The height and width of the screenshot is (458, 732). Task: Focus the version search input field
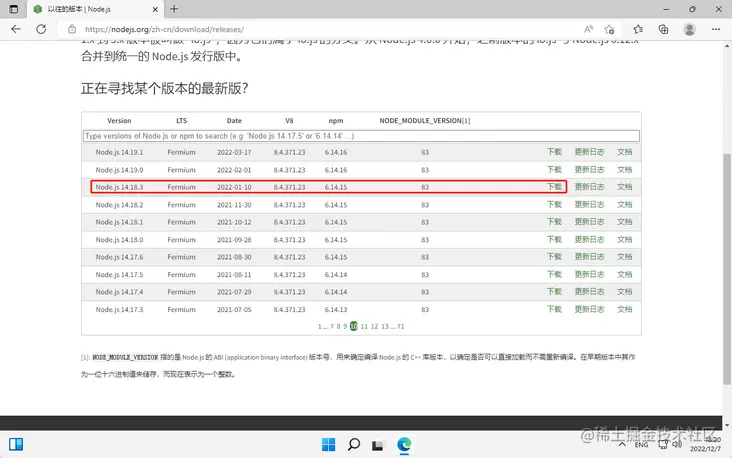(x=361, y=136)
